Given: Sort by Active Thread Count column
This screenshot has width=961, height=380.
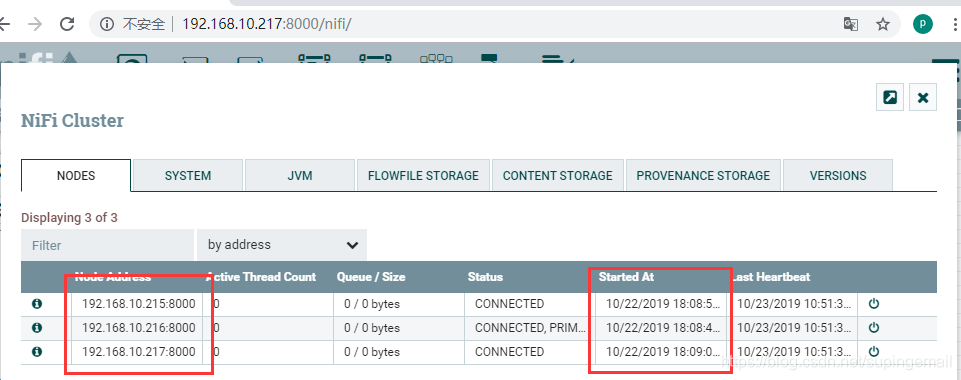Looking at the screenshot, I should [261, 277].
